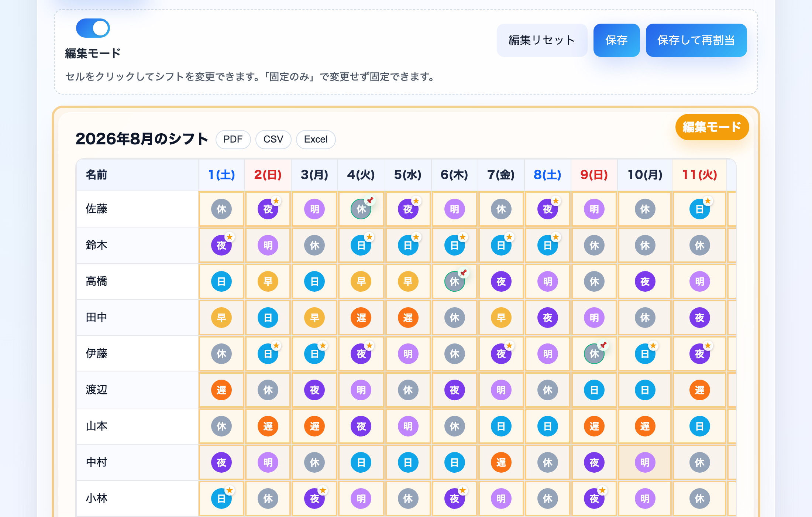Export the shift table as CSV
Screen dimensions: 812x517
(273, 140)
